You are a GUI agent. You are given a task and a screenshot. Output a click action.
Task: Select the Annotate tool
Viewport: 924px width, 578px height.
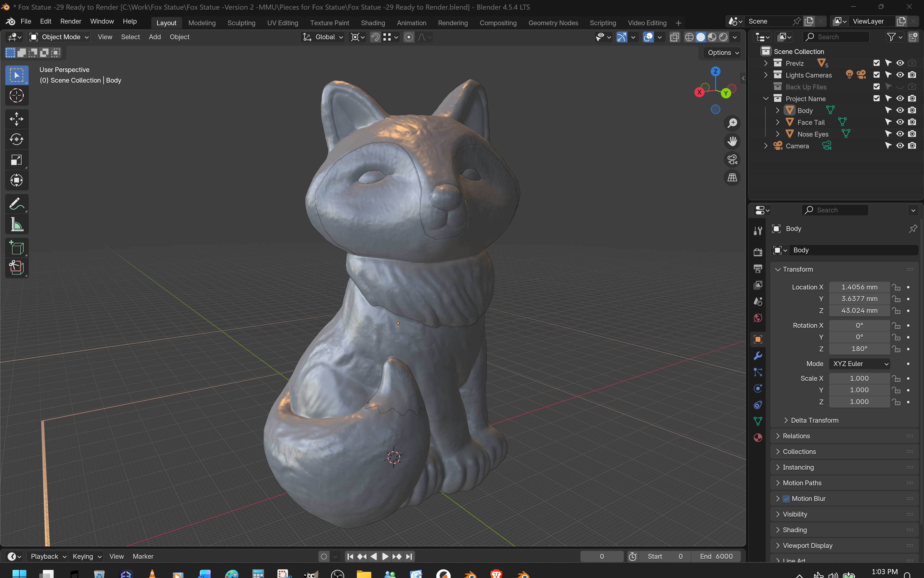[16, 204]
